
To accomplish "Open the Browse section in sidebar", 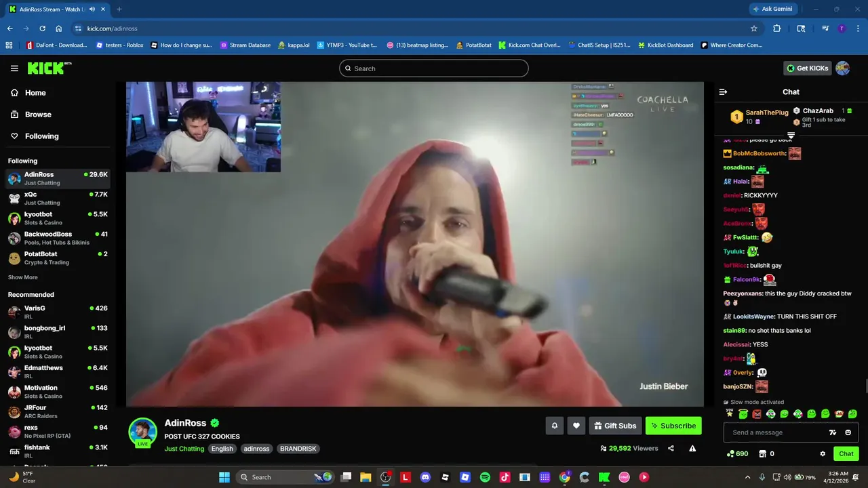I will (31, 115).
